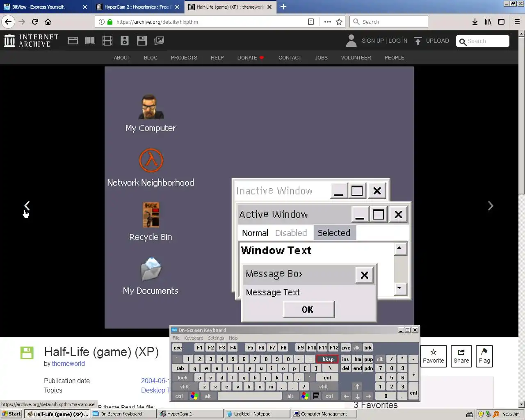525x420 pixels.
Task: Click the Flag button
Action: [x=484, y=356]
